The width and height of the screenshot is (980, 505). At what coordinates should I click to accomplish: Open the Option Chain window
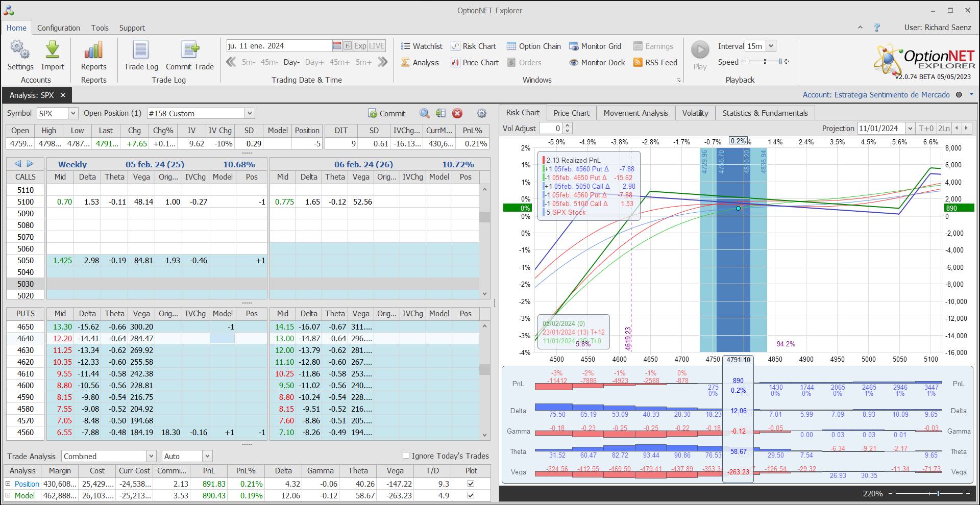point(534,46)
